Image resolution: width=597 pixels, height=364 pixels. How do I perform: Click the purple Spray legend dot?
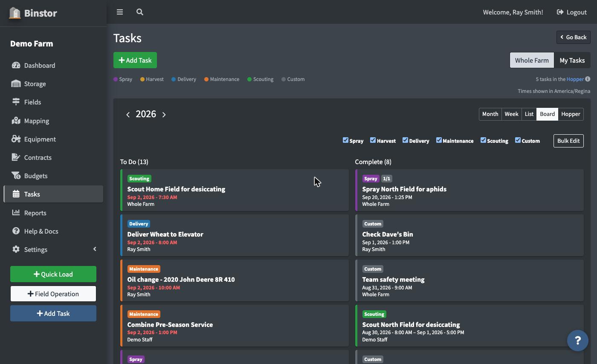coord(116,79)
